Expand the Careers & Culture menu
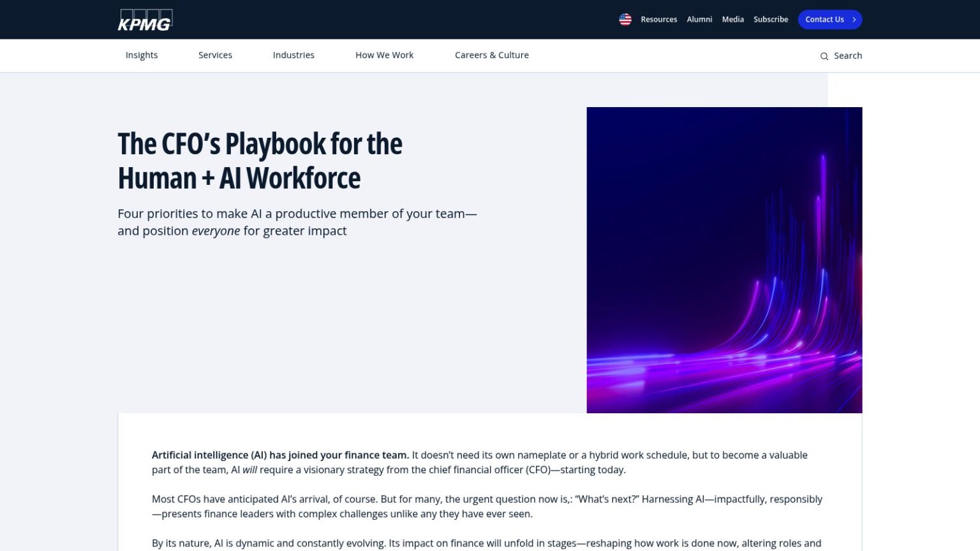The image size is (980, 551). [x=492, y=55]
